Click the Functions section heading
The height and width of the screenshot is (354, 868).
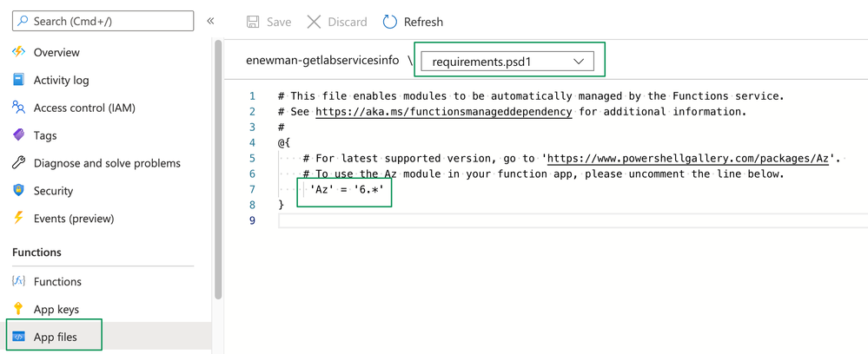(x=36, y=252)
